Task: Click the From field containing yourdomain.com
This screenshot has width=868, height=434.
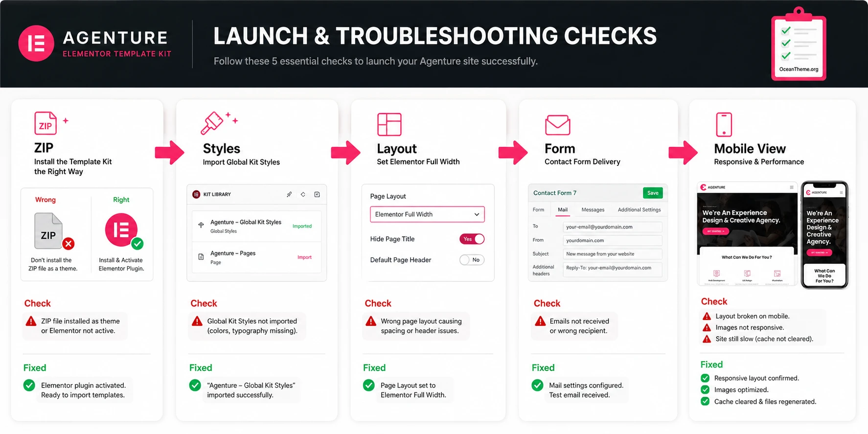Action: [613, 240]
